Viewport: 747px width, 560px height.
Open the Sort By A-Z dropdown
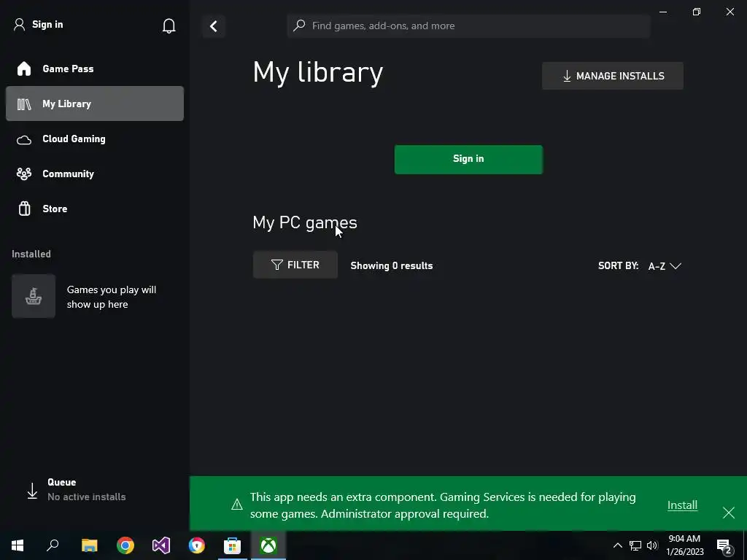[x=665, y=266]
